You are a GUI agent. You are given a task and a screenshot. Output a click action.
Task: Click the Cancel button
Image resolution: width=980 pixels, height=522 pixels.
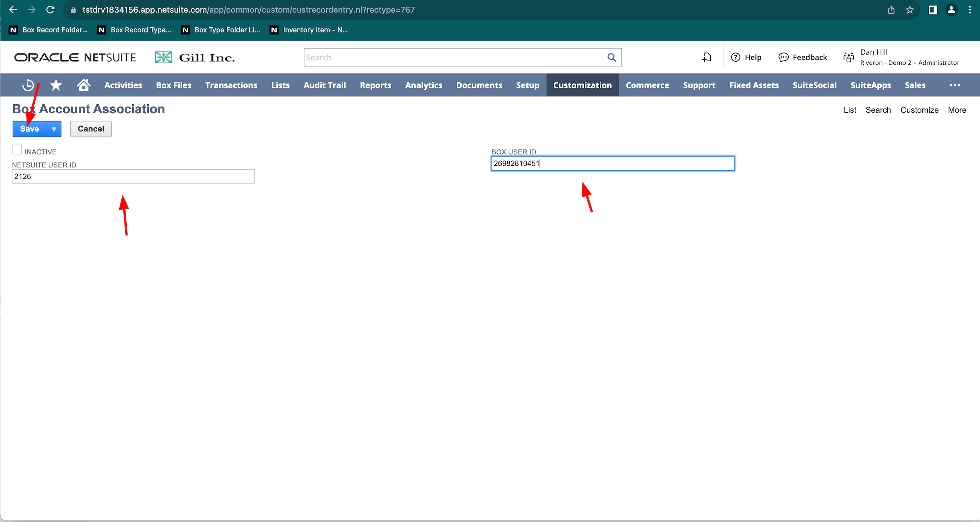(91, 129)
